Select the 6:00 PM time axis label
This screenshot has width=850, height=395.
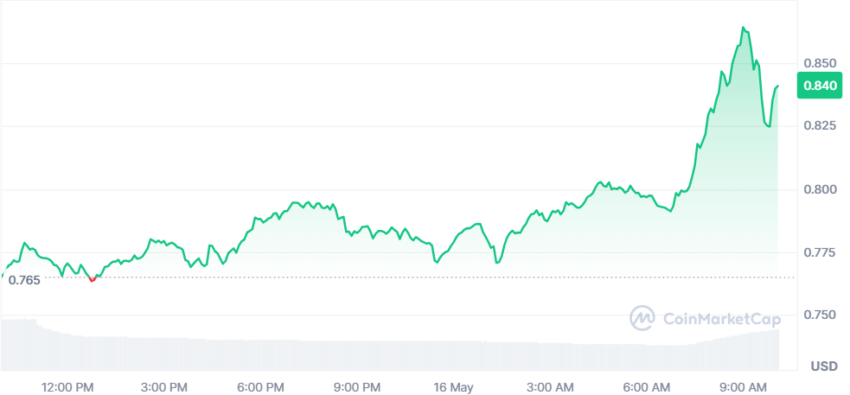pos(260,387)
